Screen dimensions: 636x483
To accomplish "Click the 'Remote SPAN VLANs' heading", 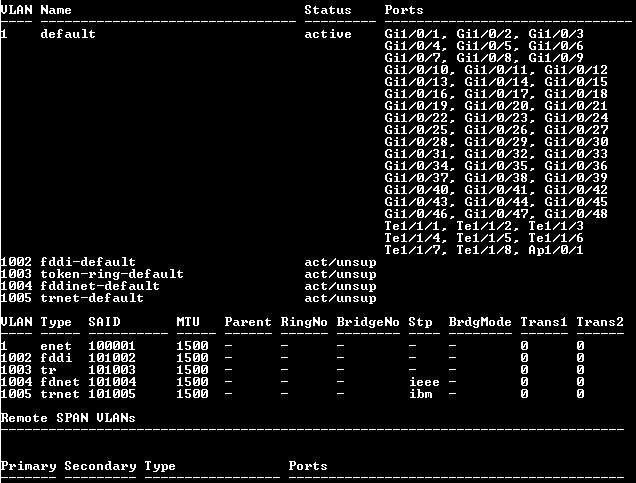I will (x=68, y=418).
